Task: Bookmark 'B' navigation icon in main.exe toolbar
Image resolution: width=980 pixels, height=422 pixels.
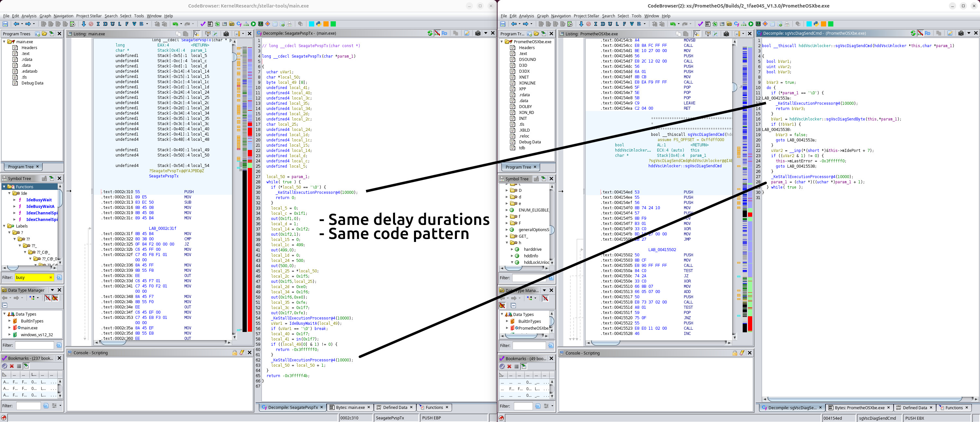Action: [x=141, y=24]
